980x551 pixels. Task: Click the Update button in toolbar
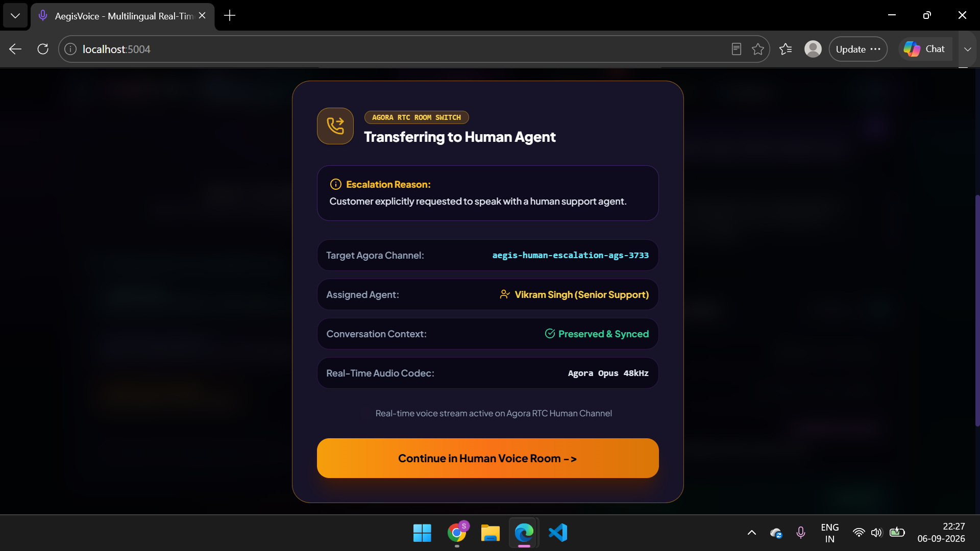point(858,49)
